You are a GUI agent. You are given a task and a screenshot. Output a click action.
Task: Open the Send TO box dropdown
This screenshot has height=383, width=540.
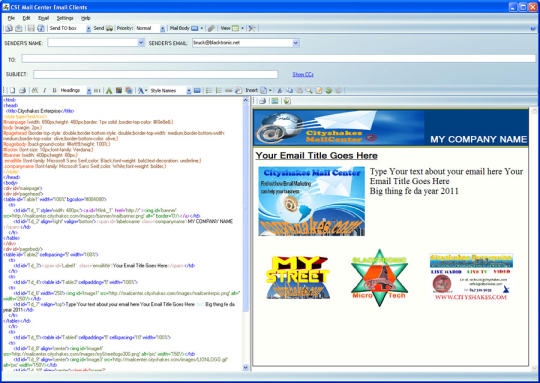point(89,29)
